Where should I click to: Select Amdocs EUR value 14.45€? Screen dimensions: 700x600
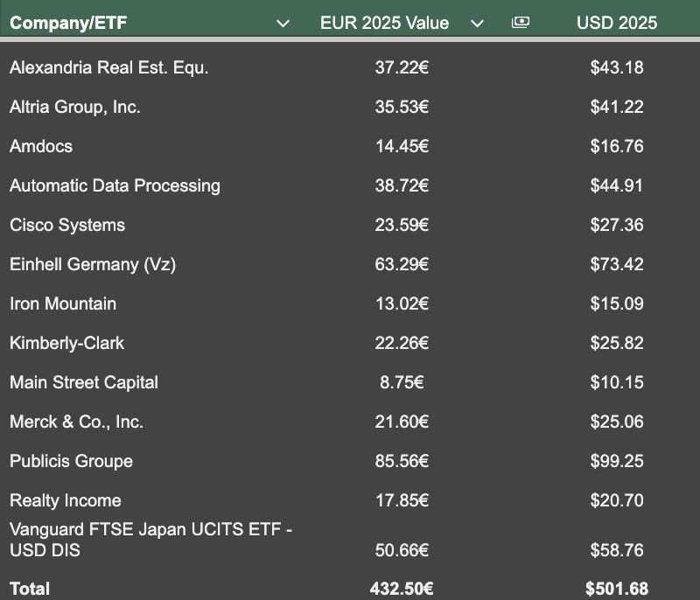(402, 146)
